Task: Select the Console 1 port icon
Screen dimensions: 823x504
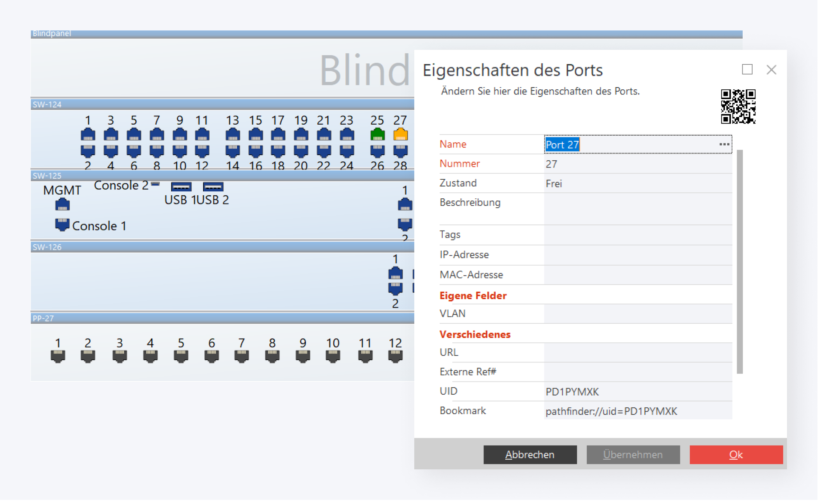Action: (x=62, y=225)
